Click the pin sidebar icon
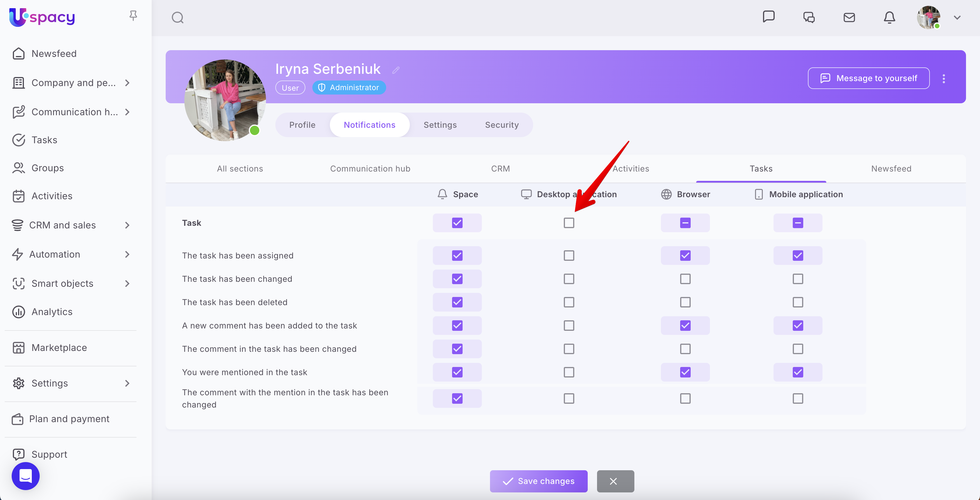 click(x=133, y=15)
